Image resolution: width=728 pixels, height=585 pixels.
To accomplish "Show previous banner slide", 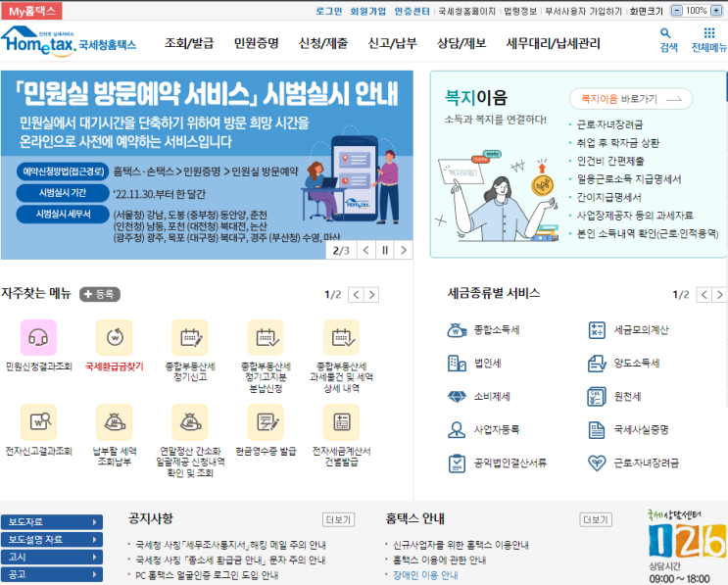I will pyautogui.click(x=365, y=250).
